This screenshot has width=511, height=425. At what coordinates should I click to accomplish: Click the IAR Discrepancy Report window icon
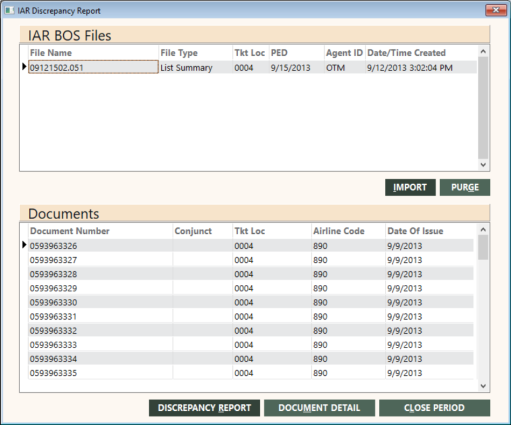9,11
